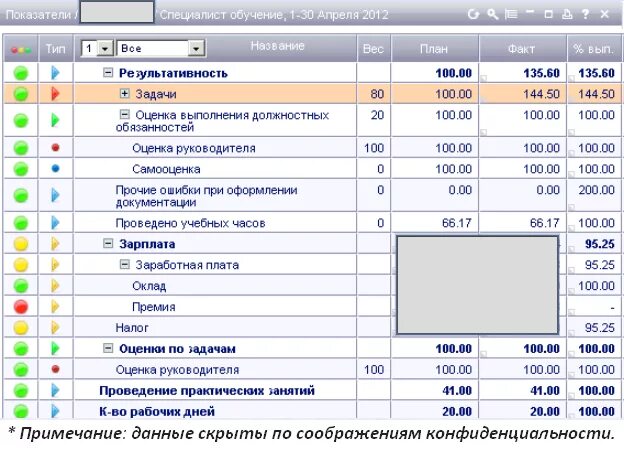Select Проведение практических занятий row

click(x=207, y=391)
